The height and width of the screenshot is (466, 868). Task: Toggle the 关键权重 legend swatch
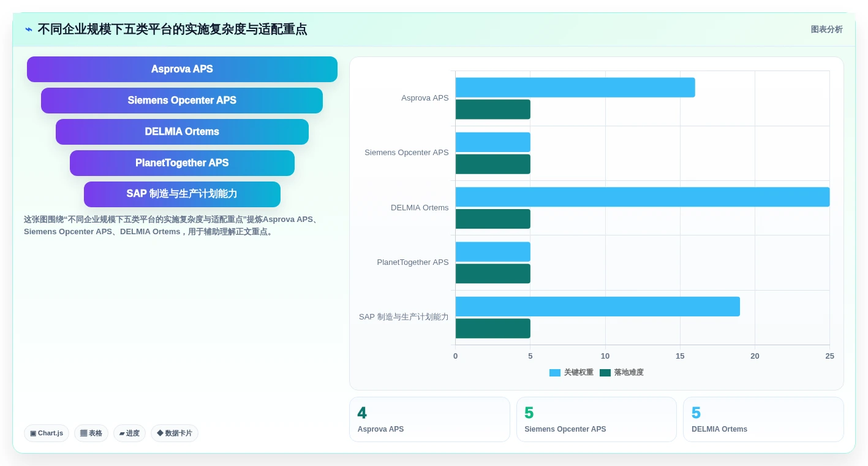coord(555,373)
